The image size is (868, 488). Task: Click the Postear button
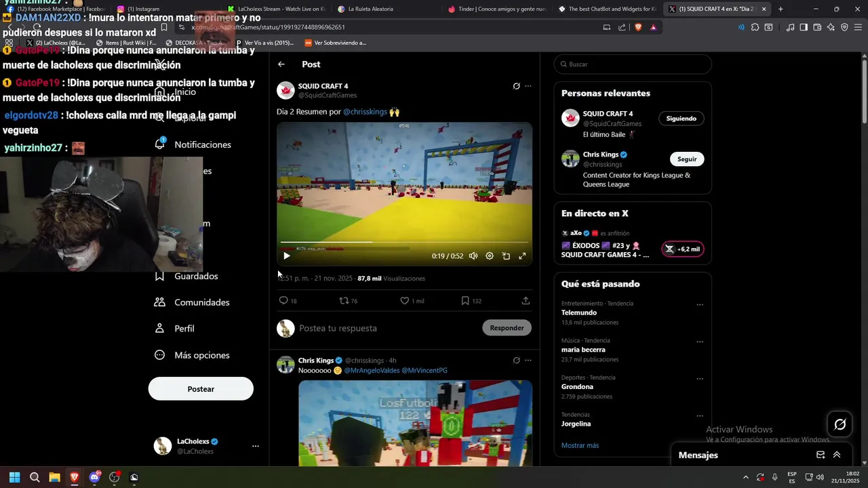201,389
